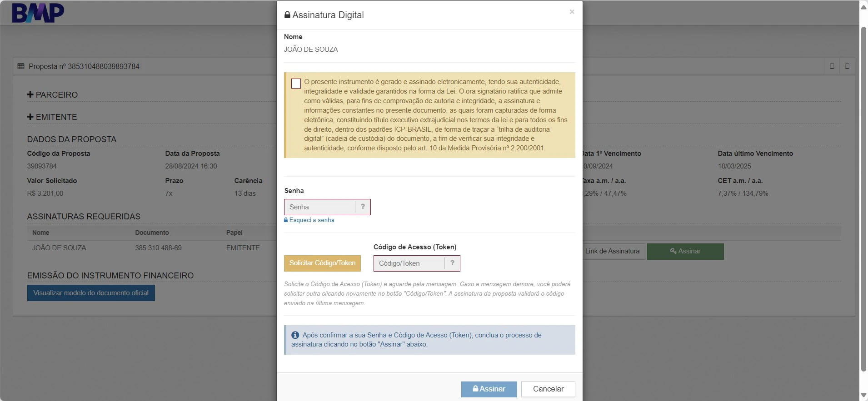This screenshot has width=868, height=401.
Task: Click the green Assinar button in background page
Action: (x=685, y=251)
